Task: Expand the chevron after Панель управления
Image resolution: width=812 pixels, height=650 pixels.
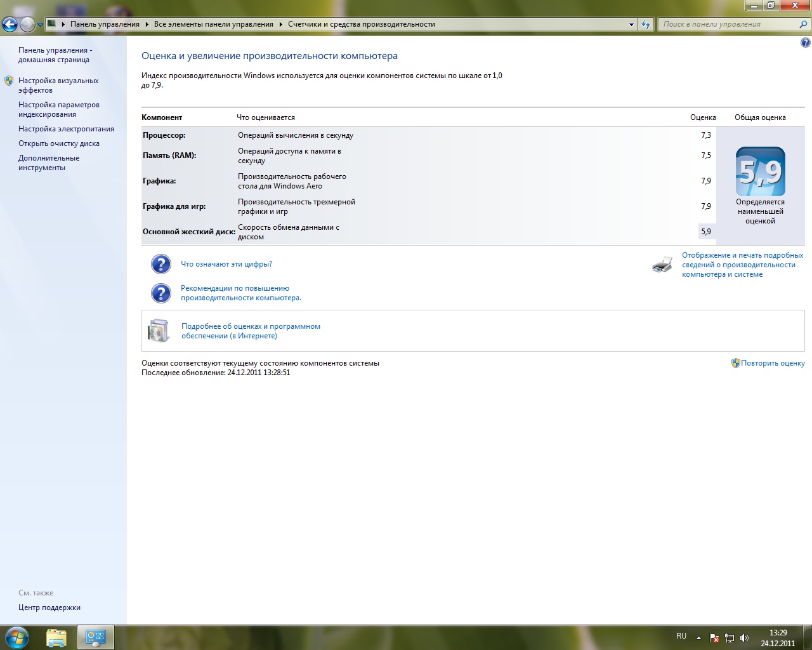Action: 147,24
